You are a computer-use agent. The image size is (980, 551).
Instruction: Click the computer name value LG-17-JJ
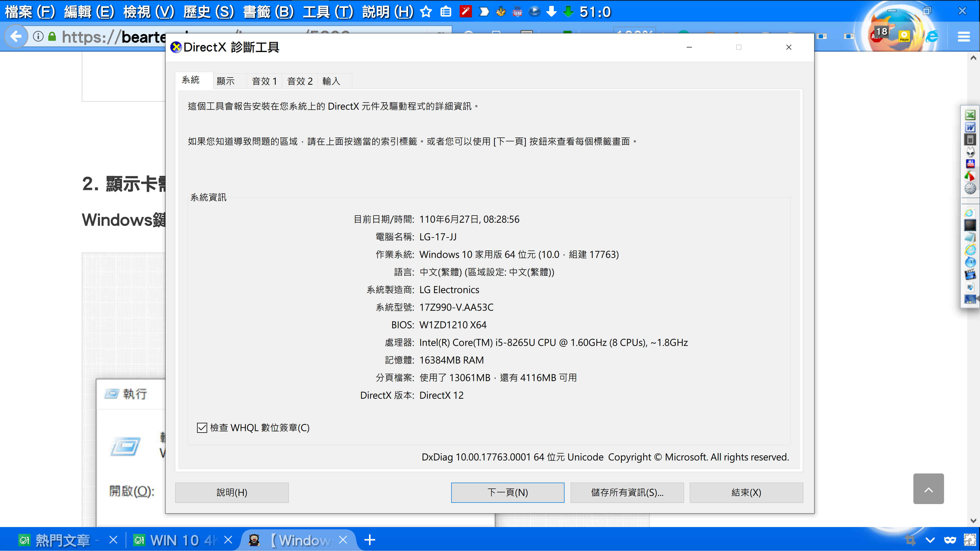tap(438, 237)
